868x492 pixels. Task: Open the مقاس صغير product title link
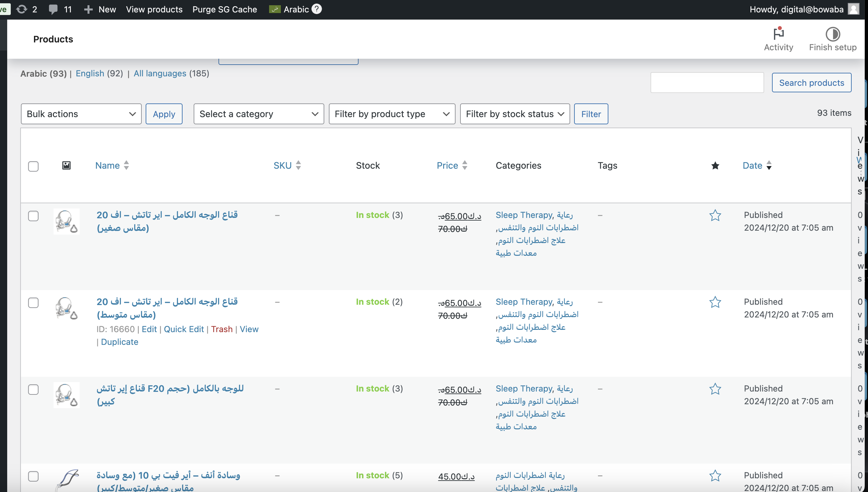167,221
